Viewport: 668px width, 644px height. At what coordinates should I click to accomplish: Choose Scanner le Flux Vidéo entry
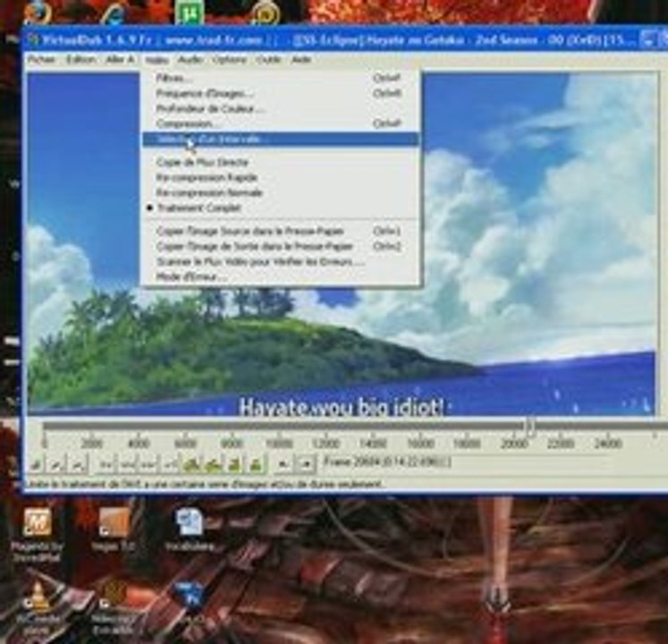point(281,261)
